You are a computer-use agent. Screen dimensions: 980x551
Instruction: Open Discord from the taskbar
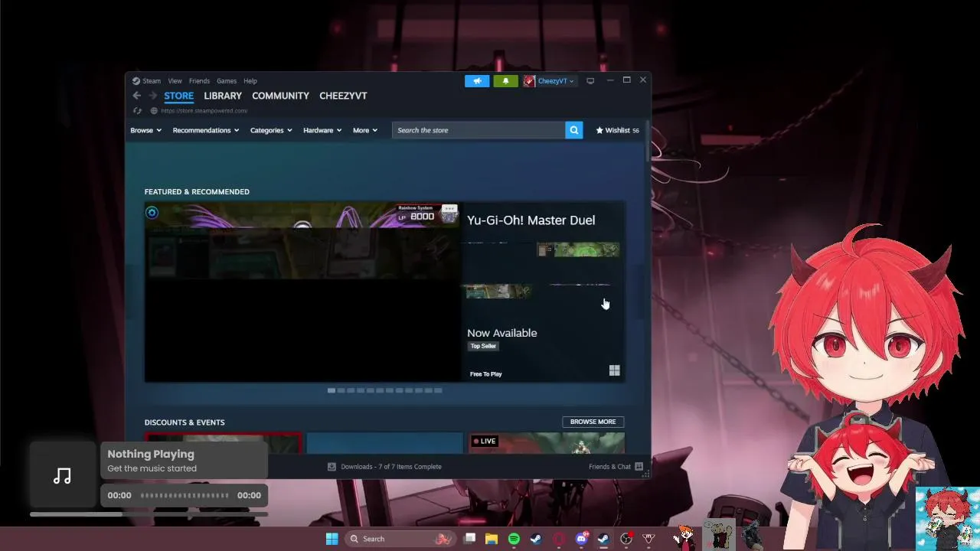click(581, 539)
